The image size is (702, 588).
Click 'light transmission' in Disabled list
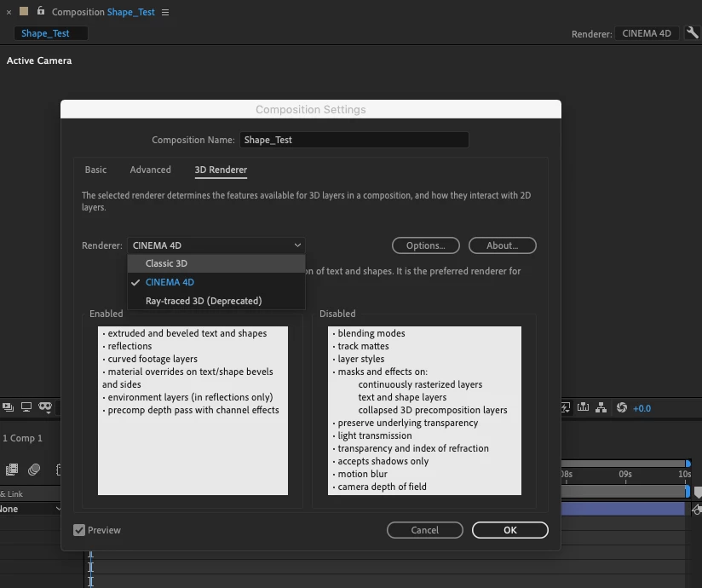(374, 435)
